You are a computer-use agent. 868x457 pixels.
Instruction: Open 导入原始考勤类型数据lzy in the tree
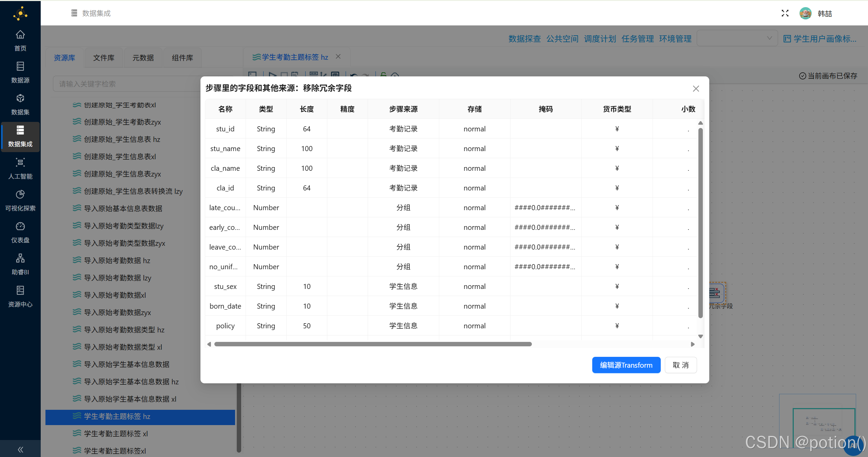point(124,226)
